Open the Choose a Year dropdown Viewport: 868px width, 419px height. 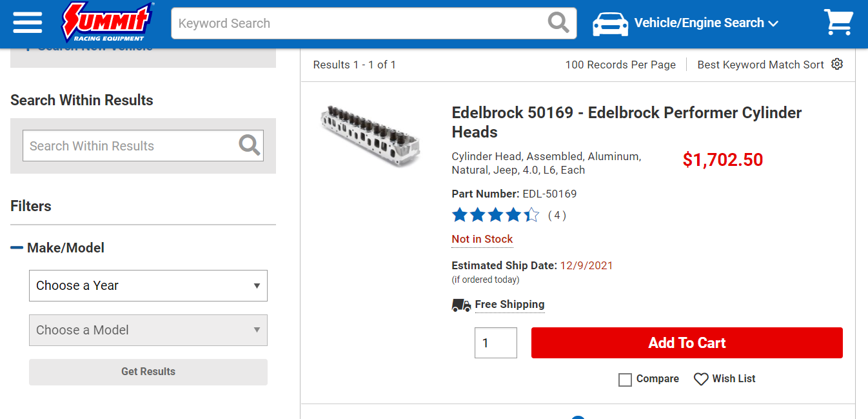148,285
